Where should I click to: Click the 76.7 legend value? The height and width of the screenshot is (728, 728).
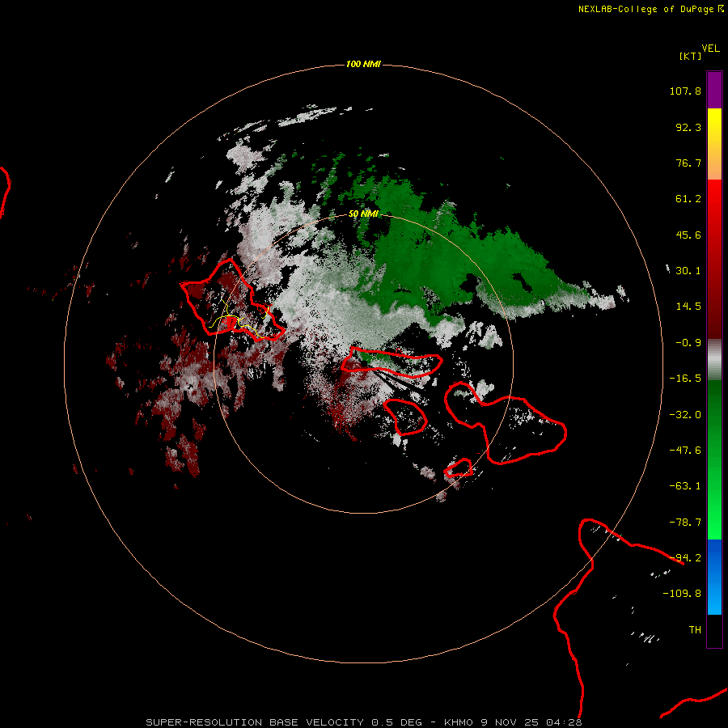(688, 163)
